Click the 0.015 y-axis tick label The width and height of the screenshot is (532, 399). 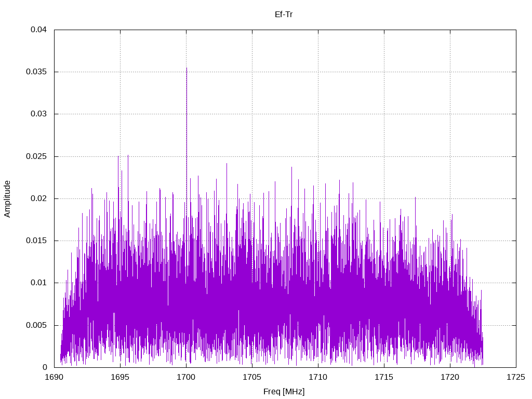(37, 240)
